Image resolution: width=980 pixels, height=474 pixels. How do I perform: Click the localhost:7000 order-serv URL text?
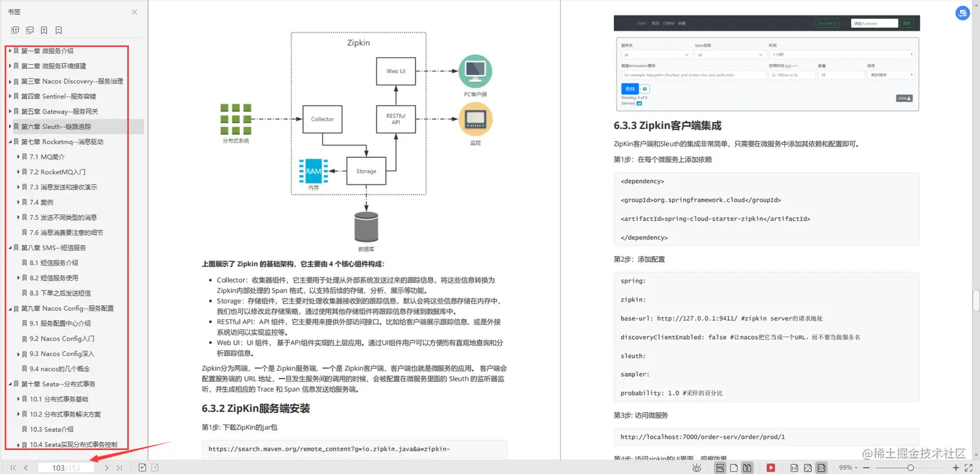703,436
